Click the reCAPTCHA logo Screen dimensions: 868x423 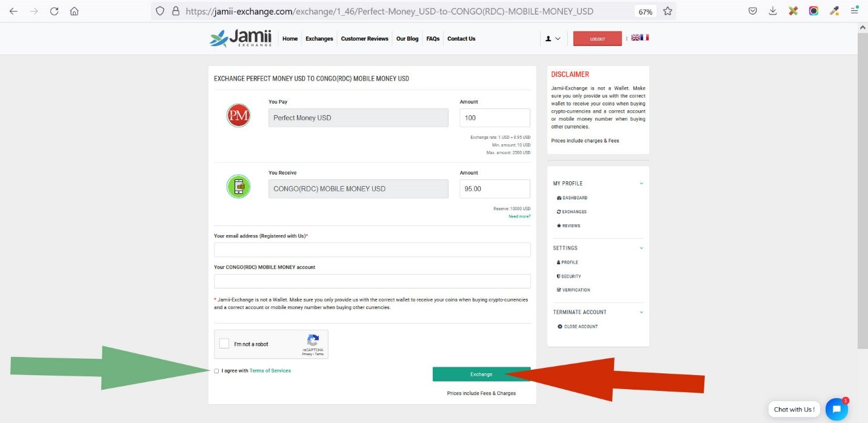click(313, 341)
